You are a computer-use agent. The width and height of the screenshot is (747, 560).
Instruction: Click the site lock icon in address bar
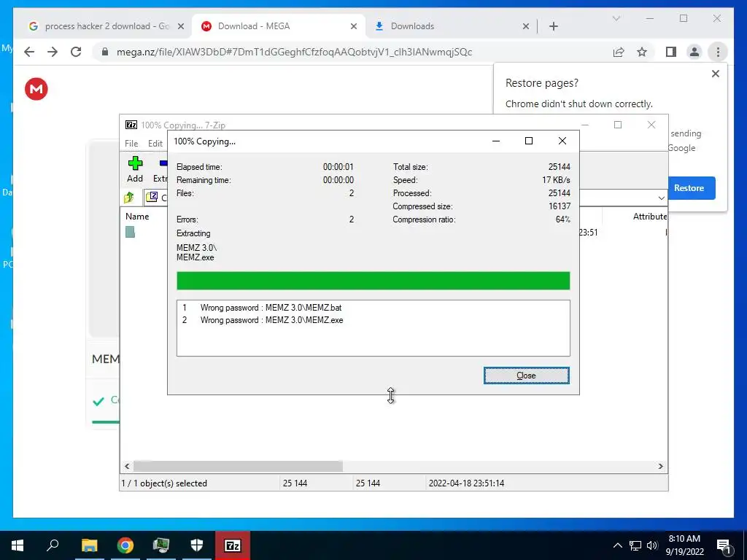[105, 52]
